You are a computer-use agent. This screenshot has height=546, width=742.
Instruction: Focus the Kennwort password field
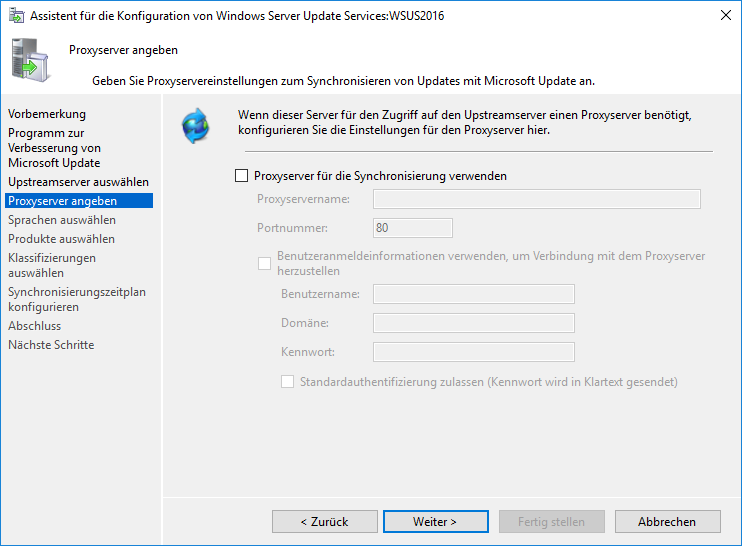[474, 352]
